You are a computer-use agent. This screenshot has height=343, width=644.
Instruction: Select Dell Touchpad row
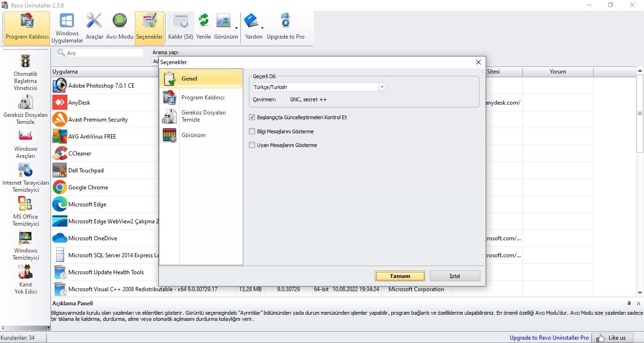pos(105,170)
